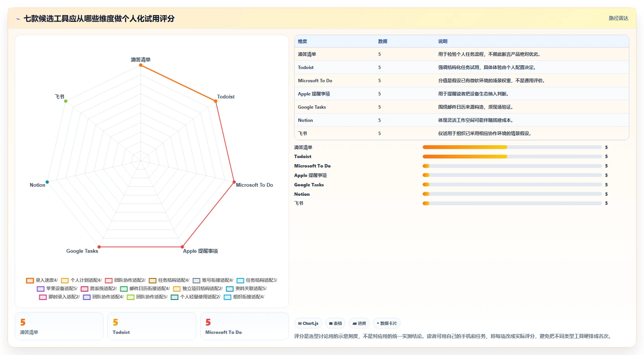Image resolution: width=644 pixels, height=355 pixels.
Task: Toggle the 团队协作适配4/ legend item
Action: (103, 297)
